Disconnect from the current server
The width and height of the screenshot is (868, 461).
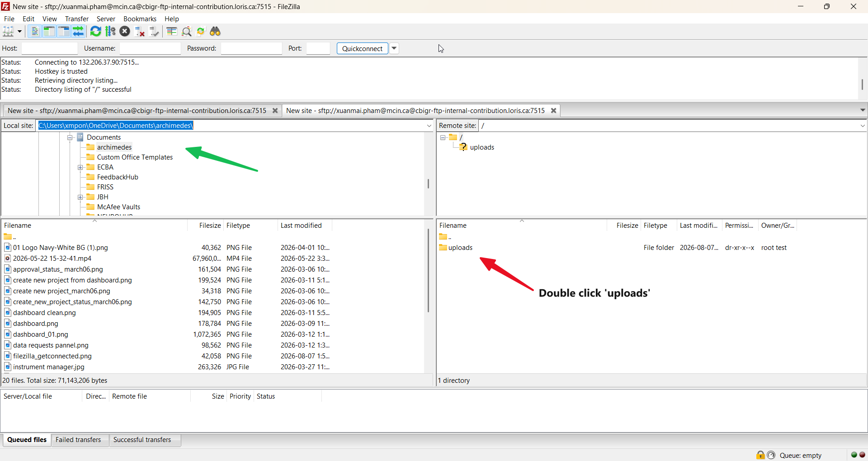coord(140,31)
